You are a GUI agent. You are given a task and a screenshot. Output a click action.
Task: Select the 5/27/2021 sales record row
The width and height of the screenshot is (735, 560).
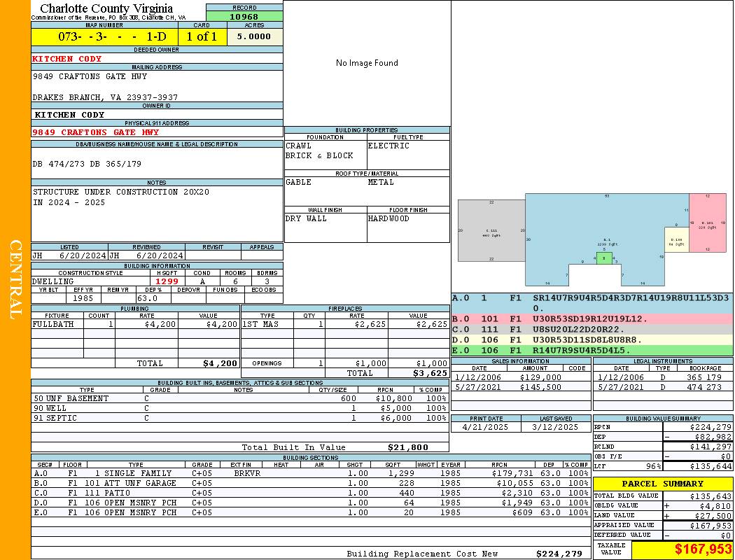[x=521, y=387]
